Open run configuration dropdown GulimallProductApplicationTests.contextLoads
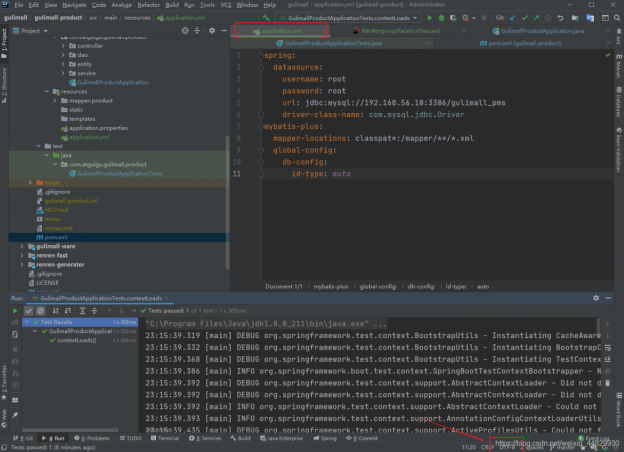This screenshot has height=452, width=624. (x=346, y=18)
